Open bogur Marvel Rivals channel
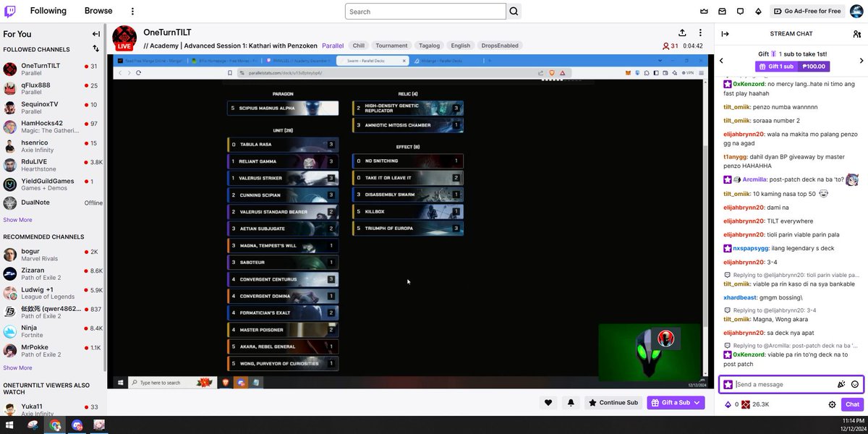 point(51,255)
